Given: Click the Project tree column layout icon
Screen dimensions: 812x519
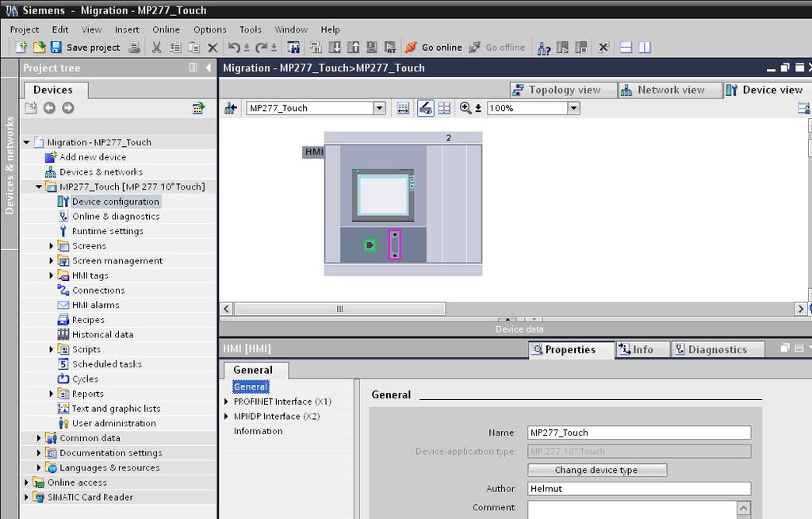Looking at the screenshot, I should click(193, 67).
